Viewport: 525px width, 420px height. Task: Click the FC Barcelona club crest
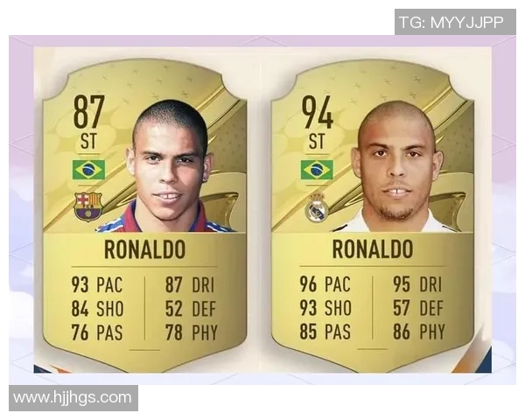click(x=87, y=206)
